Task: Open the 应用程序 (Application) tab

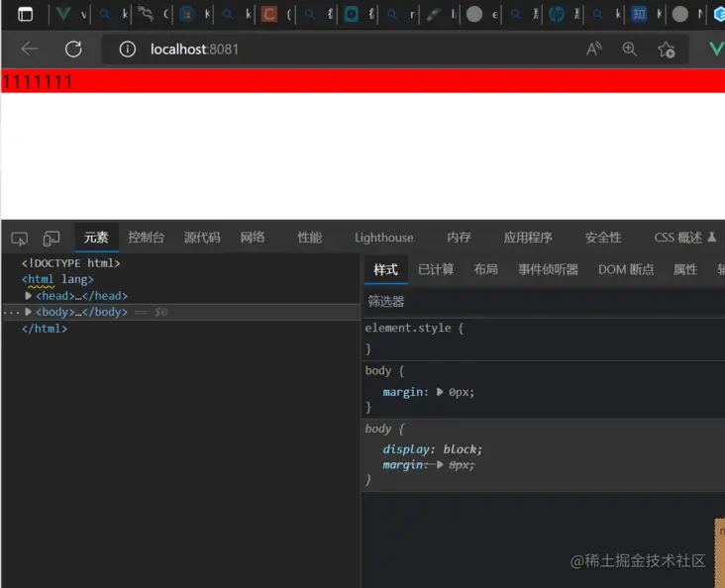Action: click(x=528, y=238)
